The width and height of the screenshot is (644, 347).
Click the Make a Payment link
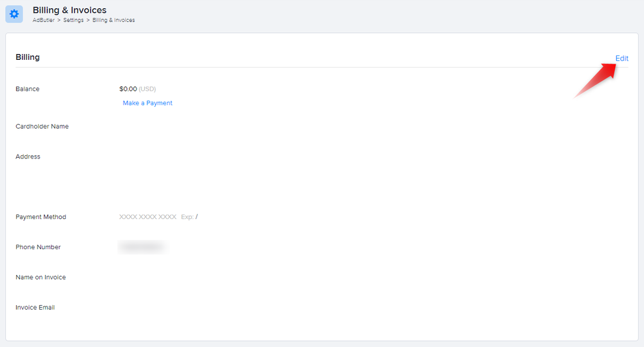click(x=147, y=103)
